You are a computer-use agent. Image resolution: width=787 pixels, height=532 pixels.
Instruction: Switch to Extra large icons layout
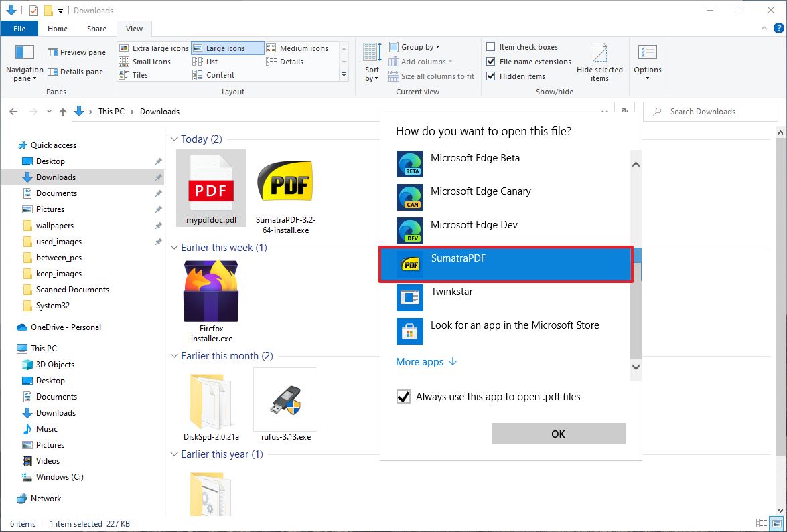(x=153, y=48)
